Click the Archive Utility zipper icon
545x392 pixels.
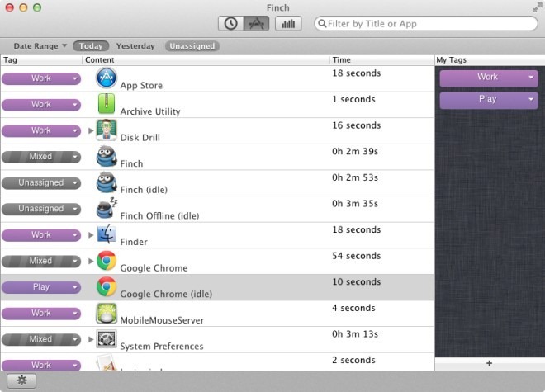coord(107,103)
